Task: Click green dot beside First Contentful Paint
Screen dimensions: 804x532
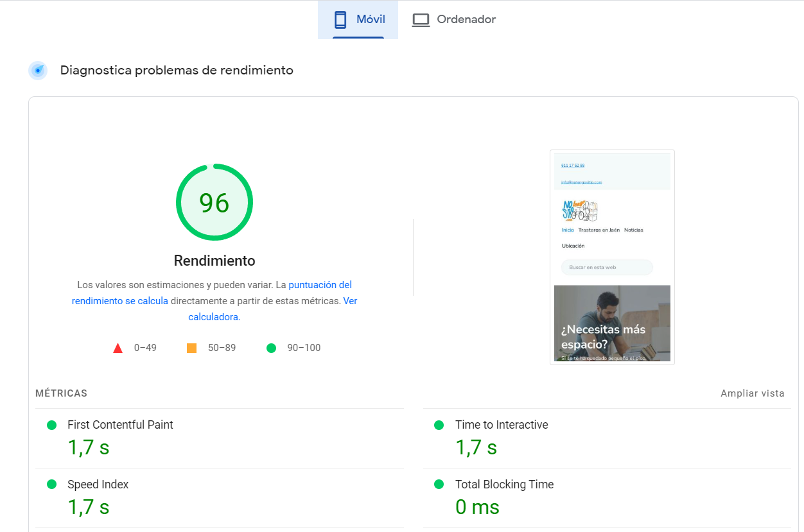Action: (52, 425)
